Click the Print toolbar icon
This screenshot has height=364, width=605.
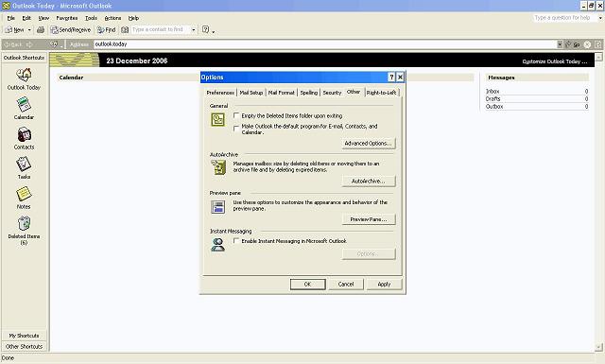click(x=40, y=29)
